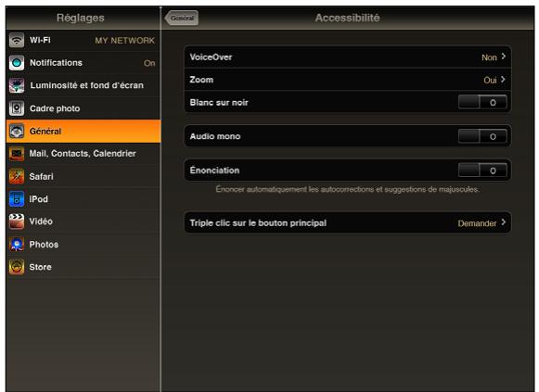The width and height of the screenshot is (539, 392).
Task: Tap the Safari compass icon
Action: click(x=17, y=176)
